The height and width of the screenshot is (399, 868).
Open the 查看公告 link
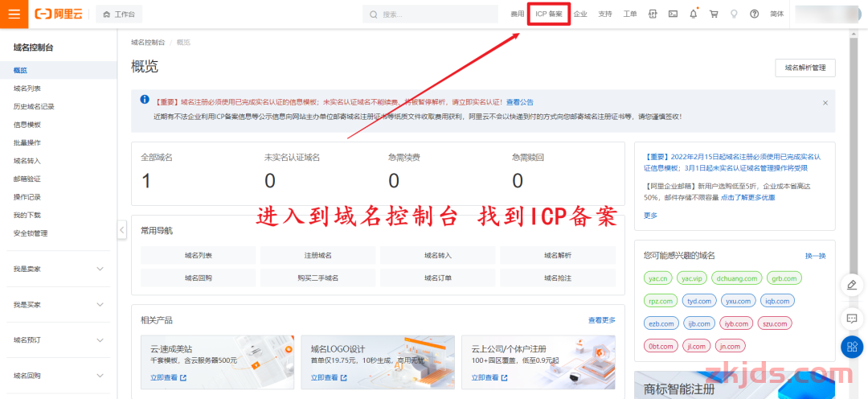pyautogui.click(x=520, y=102)
